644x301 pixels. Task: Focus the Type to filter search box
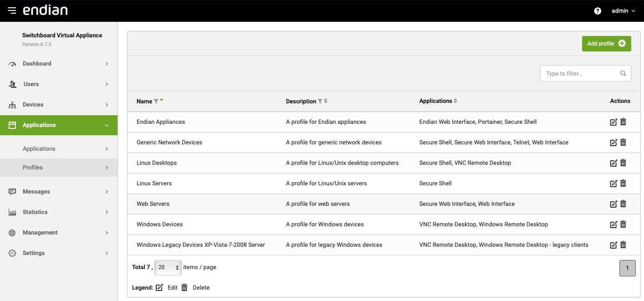point(581,73)
